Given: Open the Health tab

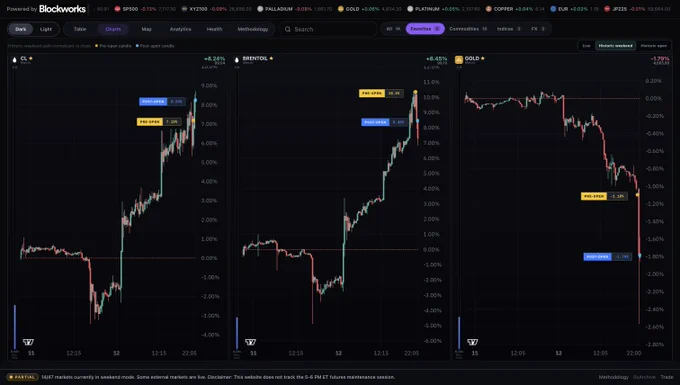Looking at the screenshot, I should (x=214, y=29).
